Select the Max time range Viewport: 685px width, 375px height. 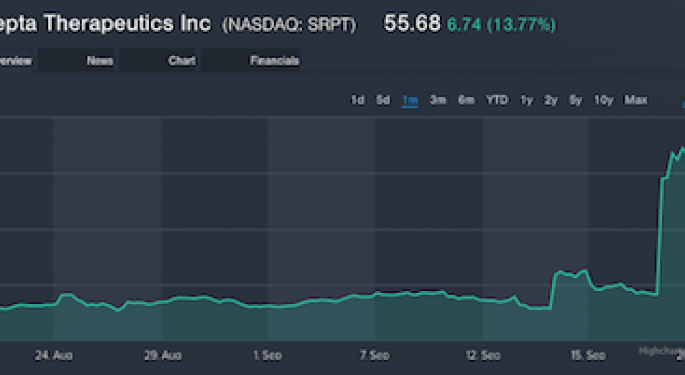point(636,100)
